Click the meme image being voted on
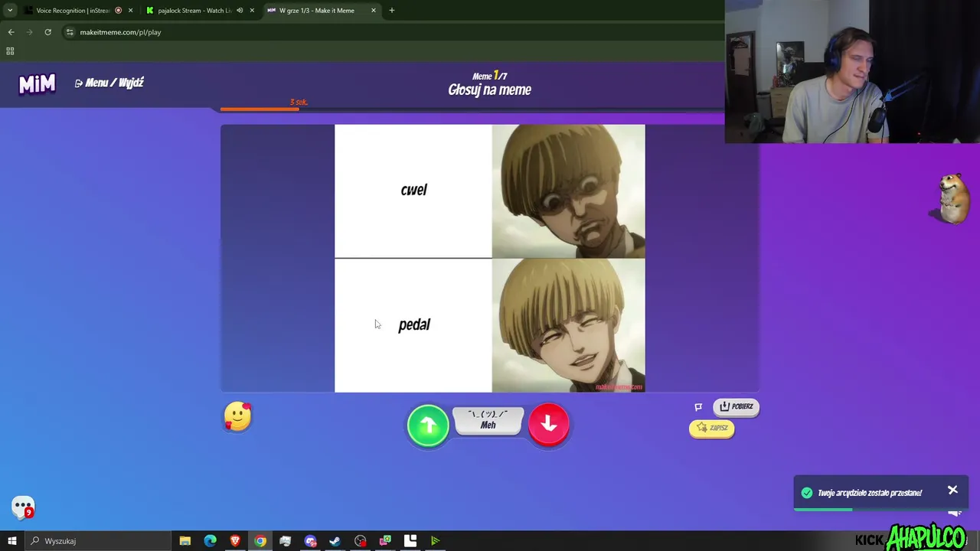The image size is (980, 551). 490,258
